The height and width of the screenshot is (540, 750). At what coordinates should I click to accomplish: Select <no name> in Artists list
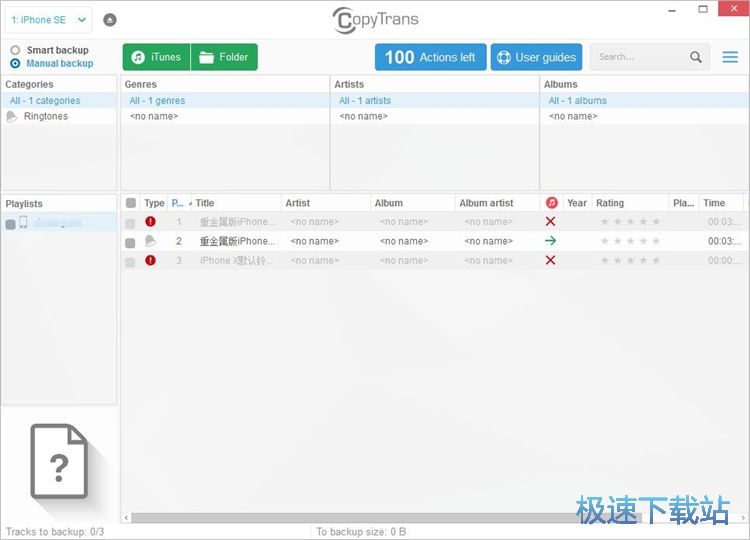pos(434,116)
